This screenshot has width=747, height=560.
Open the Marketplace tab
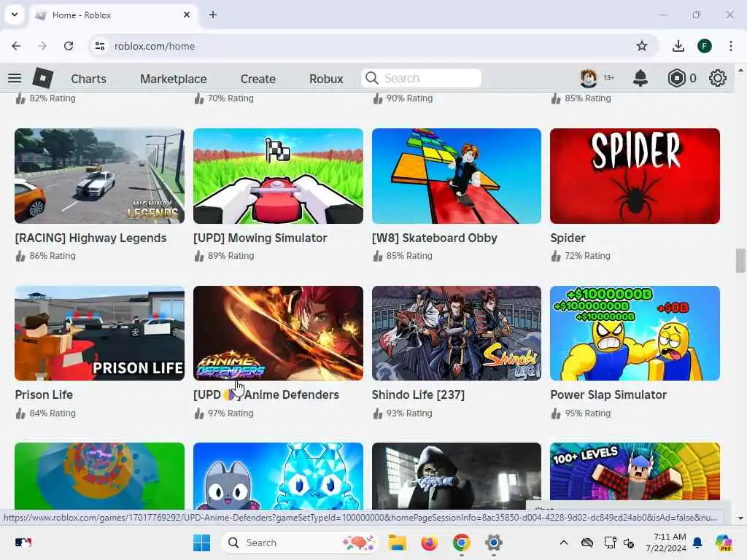(174, 79)
